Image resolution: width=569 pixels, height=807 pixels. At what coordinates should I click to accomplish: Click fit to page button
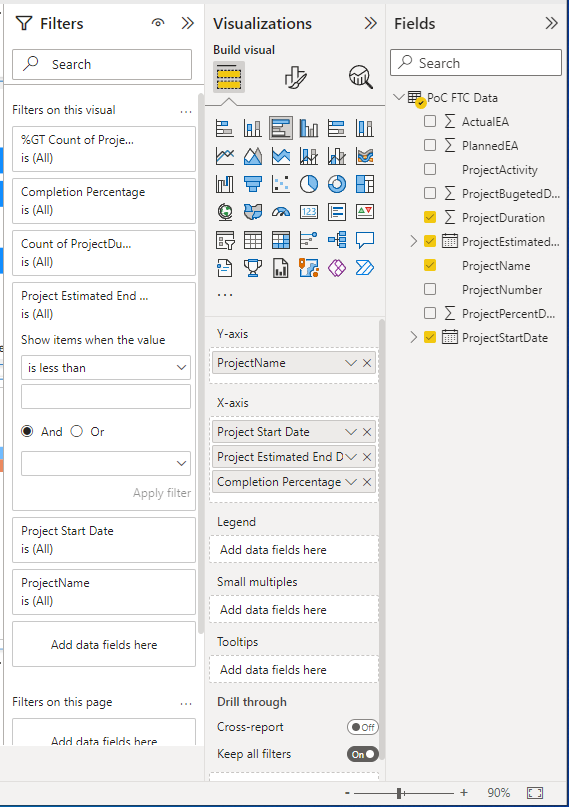535,793
